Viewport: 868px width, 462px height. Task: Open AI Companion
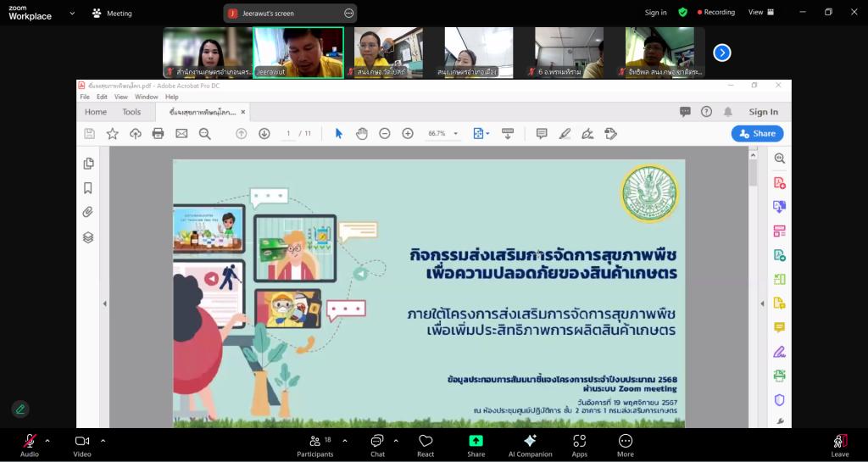pos(530,445)
